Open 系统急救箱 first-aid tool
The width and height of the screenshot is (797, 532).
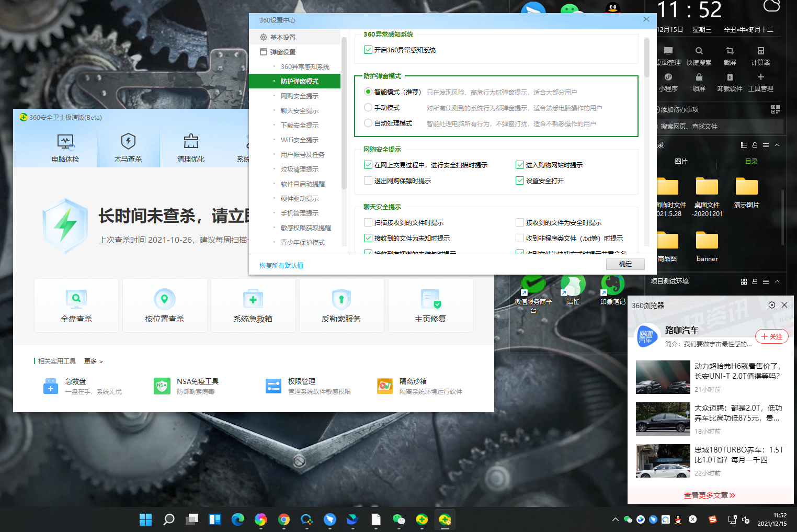[253, 305]
